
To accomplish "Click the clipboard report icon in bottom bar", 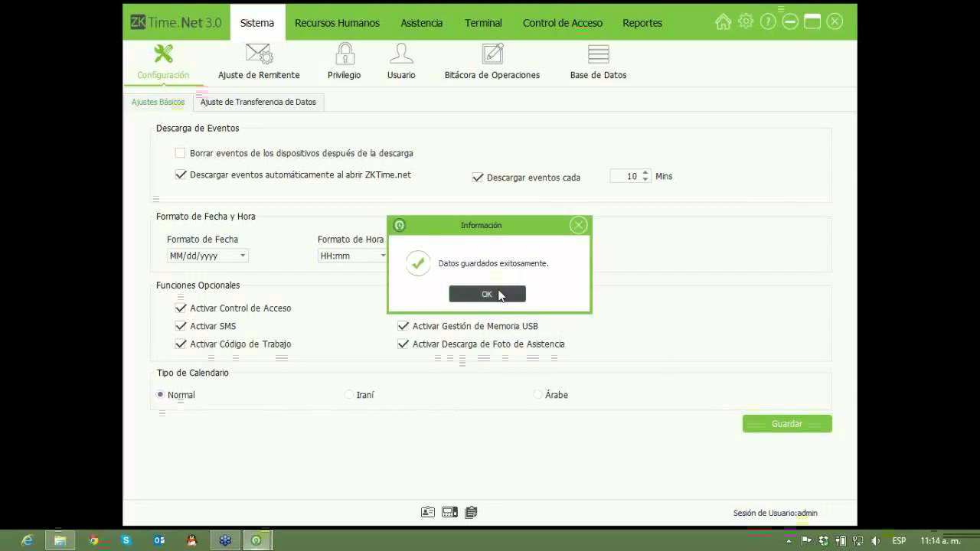I will coord(471,512).
